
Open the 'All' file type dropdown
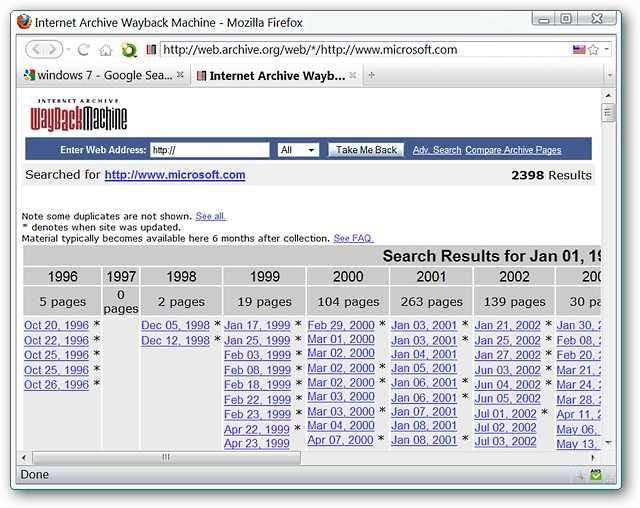coord(298,150)
